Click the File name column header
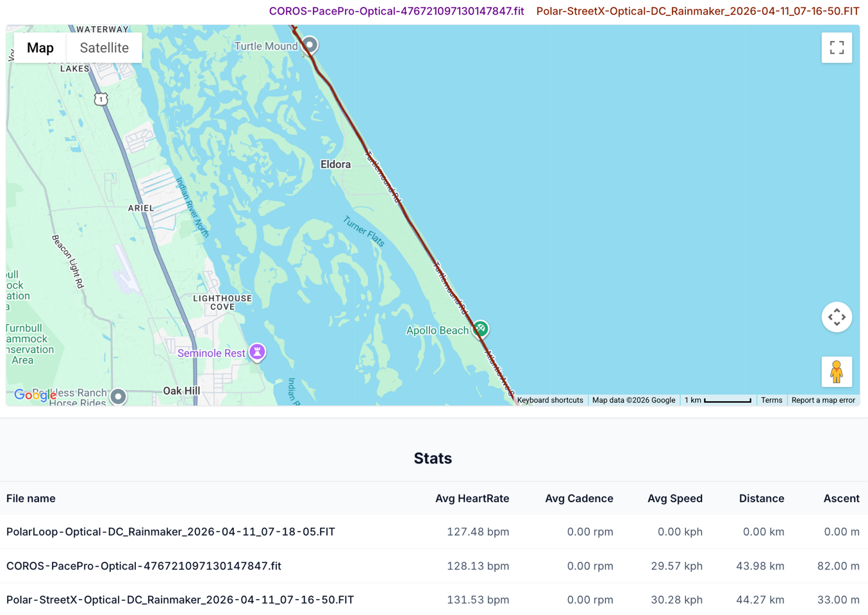 (31, 498)
